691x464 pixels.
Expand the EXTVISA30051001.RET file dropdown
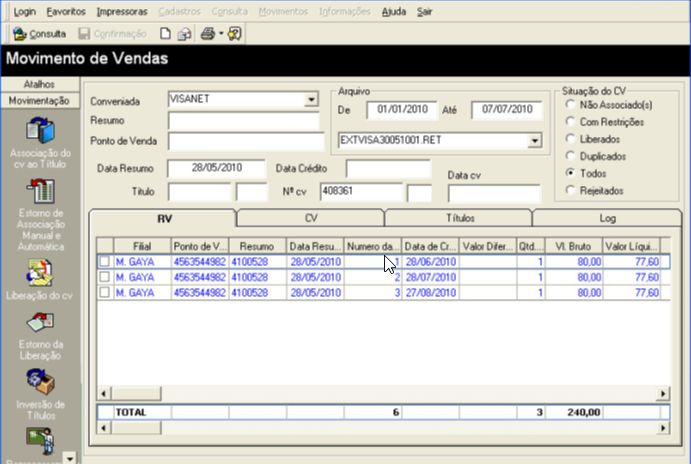535,141
